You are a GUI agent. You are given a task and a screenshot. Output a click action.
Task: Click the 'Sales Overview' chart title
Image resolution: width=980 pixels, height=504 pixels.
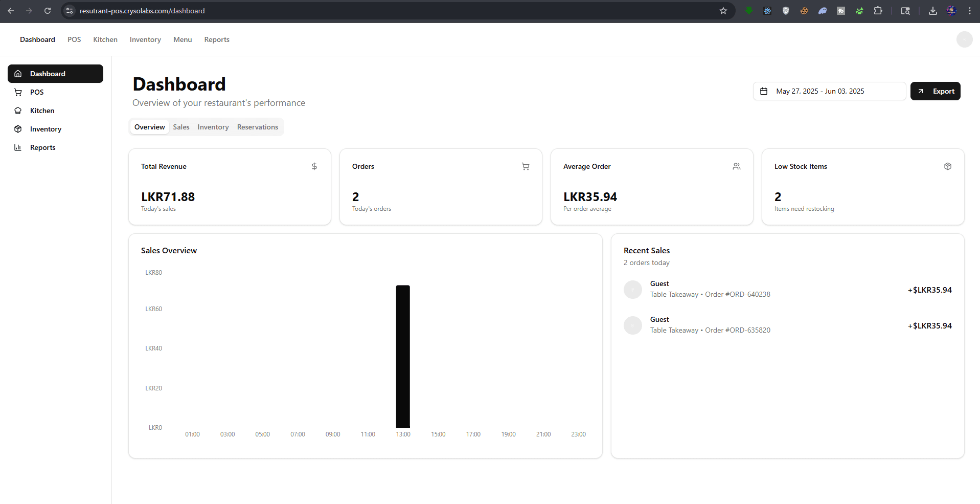point(169,250)
